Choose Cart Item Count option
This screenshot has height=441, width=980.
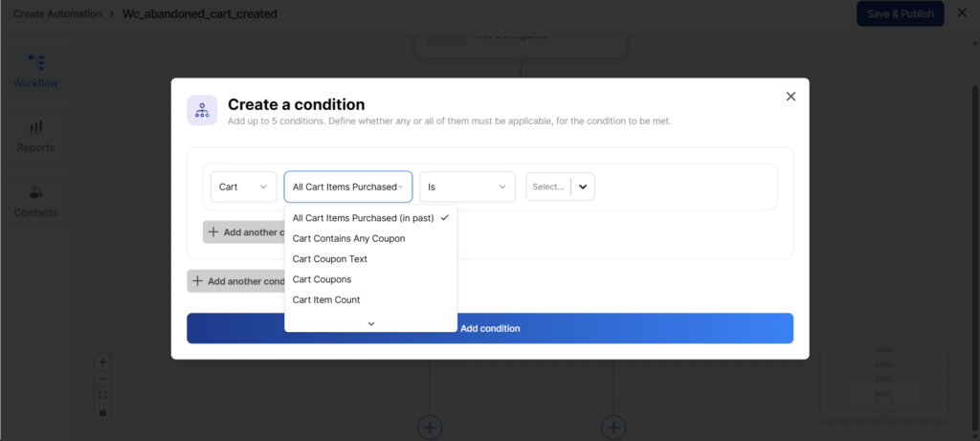point(326,300)
